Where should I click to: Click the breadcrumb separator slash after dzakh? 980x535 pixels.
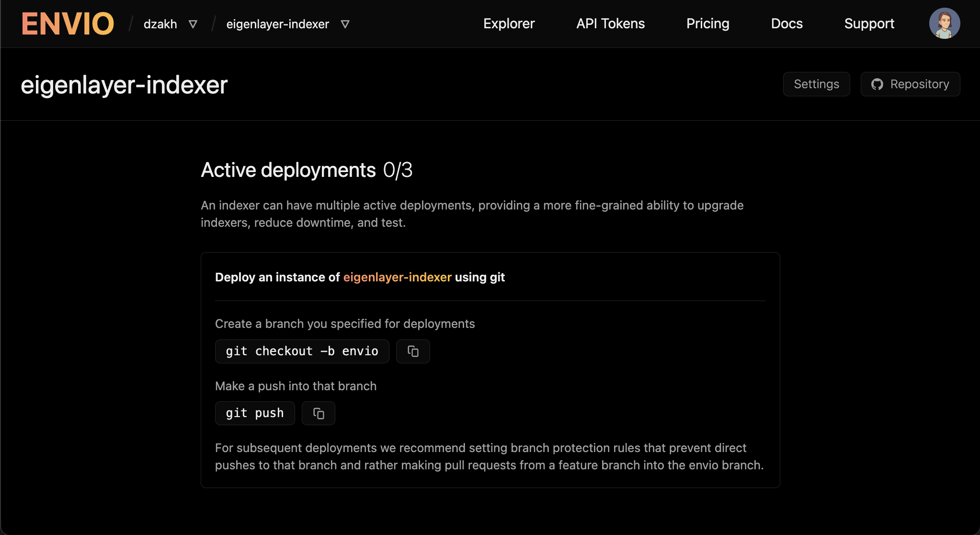(212, 23)
